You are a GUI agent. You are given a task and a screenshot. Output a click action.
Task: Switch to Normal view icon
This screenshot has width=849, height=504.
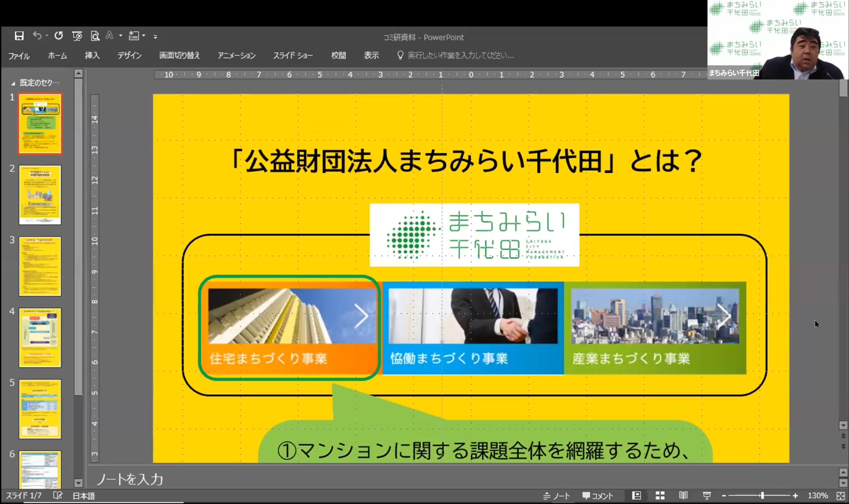(637, 496)
